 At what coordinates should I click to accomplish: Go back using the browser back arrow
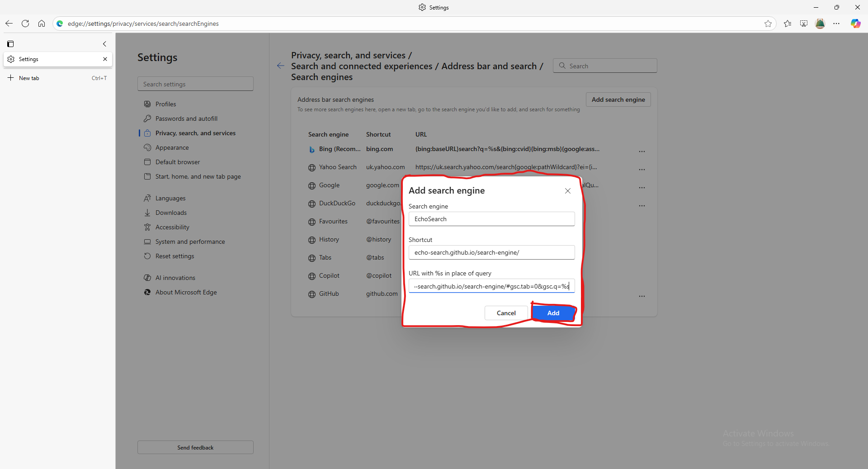[9, 24]
